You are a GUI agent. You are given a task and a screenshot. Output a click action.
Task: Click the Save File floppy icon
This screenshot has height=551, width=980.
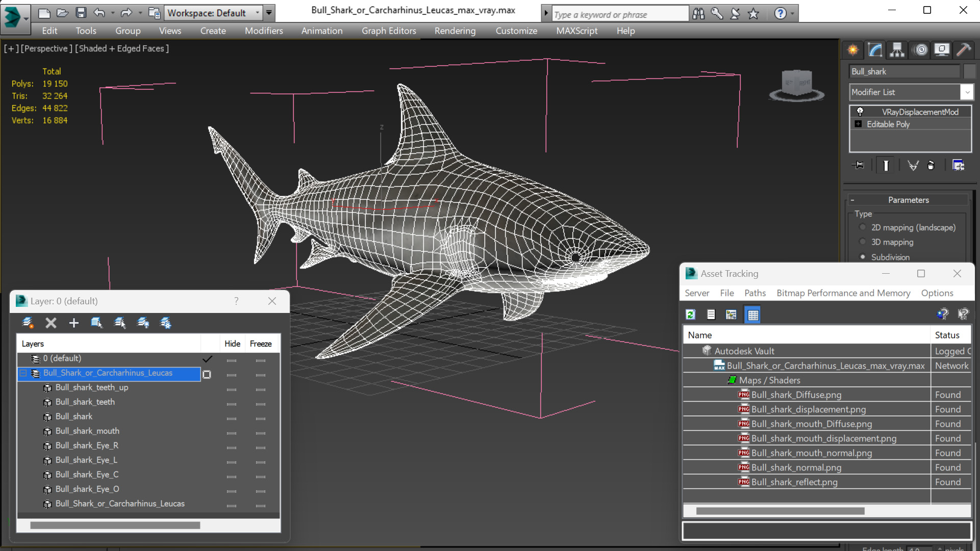point(81,13)
